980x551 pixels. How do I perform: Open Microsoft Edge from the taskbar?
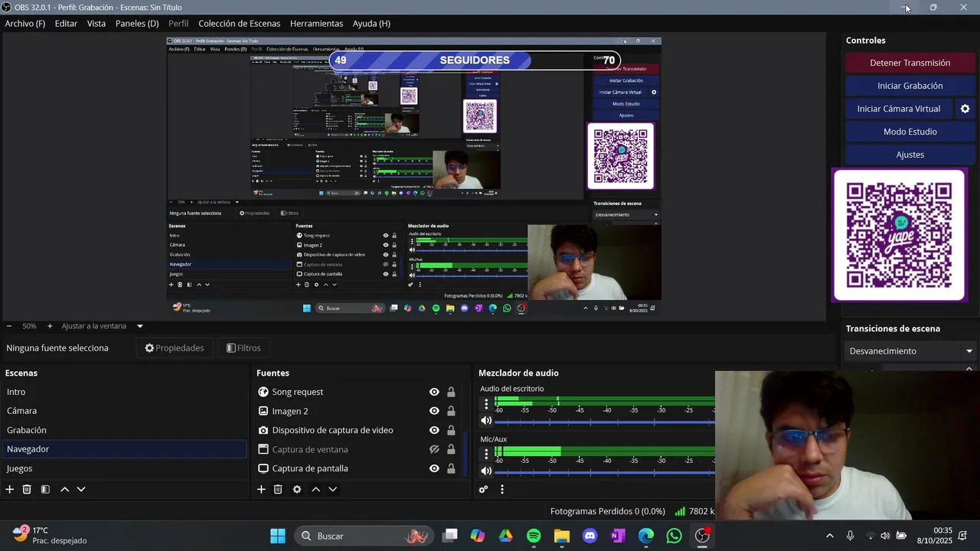pos(646,536)
